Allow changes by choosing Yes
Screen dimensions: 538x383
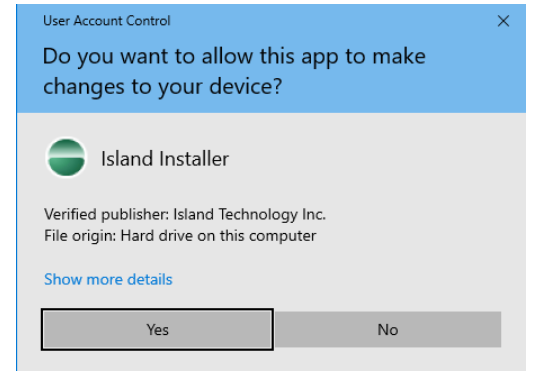point(157,329)
